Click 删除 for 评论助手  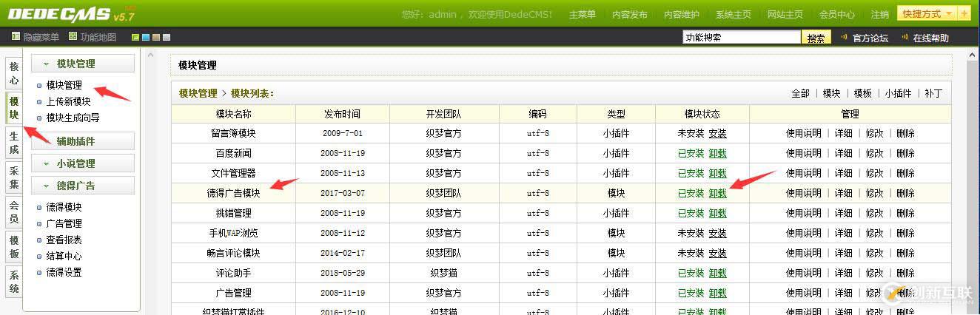905,274
